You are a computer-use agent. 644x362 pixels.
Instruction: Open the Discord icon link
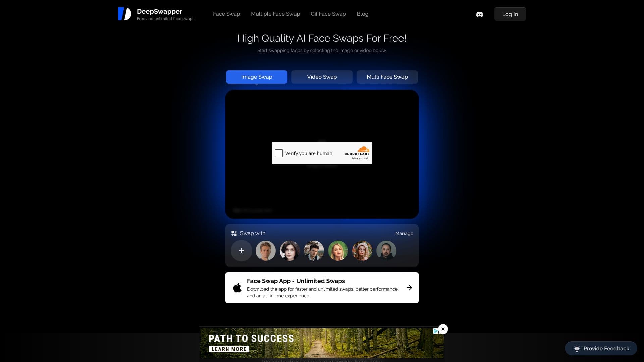[x=480, y=14]
